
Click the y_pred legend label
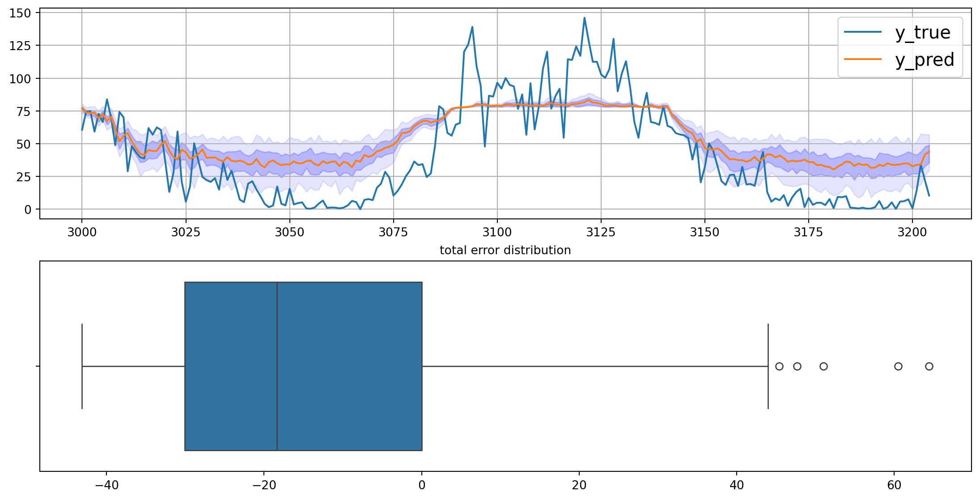[925, 60]
